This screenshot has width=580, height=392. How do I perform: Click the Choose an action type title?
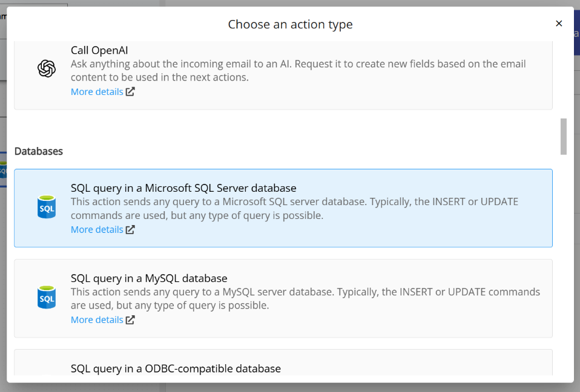pyautogui.click(x=290, y=24)
